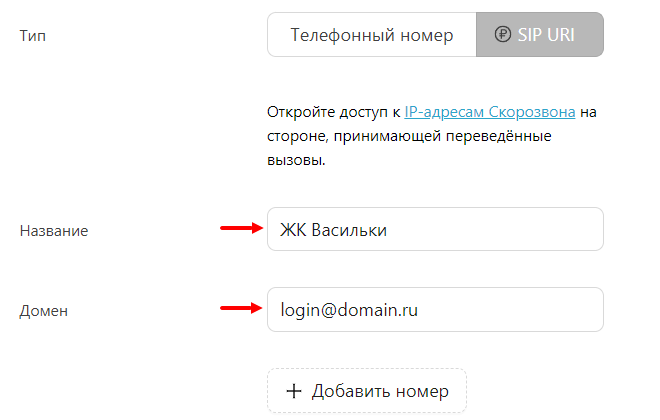Click the Домен field label
The width and height of the screenshot is (660, 420).
click(43, 311)
